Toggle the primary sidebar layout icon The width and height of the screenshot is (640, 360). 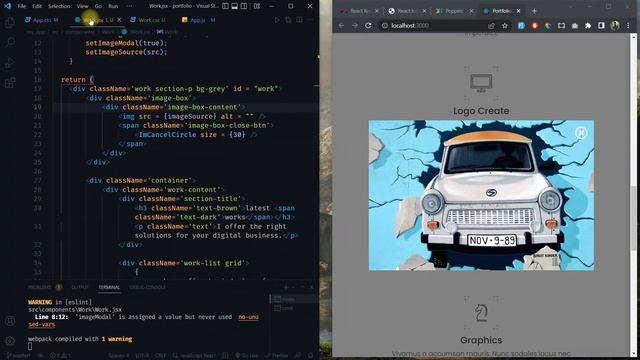click(x=225, y=6)
